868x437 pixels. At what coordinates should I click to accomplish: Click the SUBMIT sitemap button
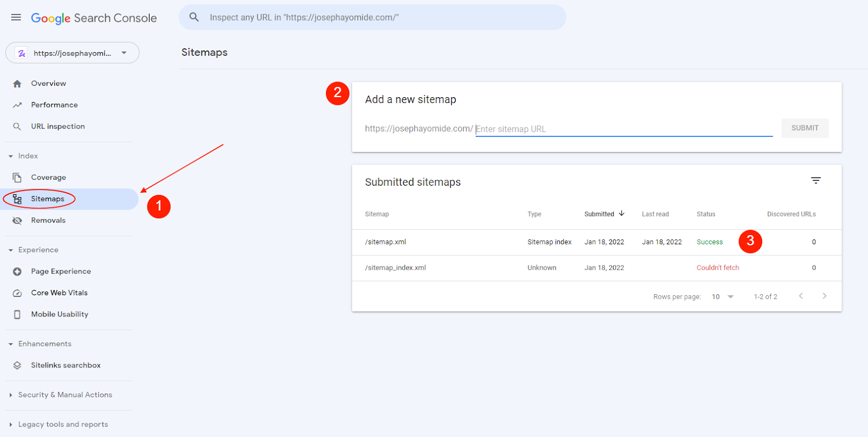pos(805,128)
